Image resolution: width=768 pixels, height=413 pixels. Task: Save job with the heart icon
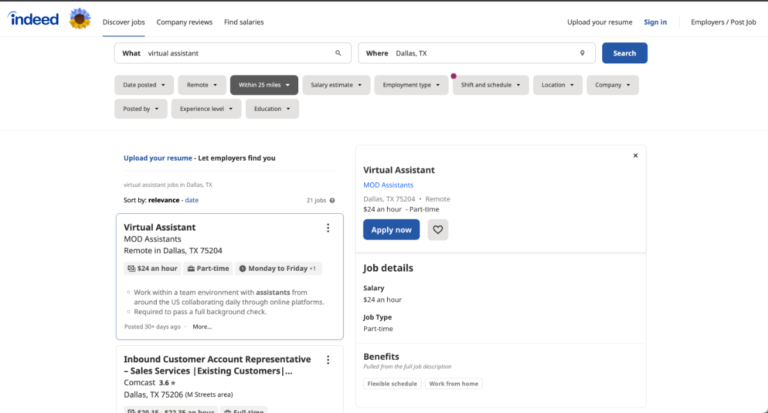438,230
